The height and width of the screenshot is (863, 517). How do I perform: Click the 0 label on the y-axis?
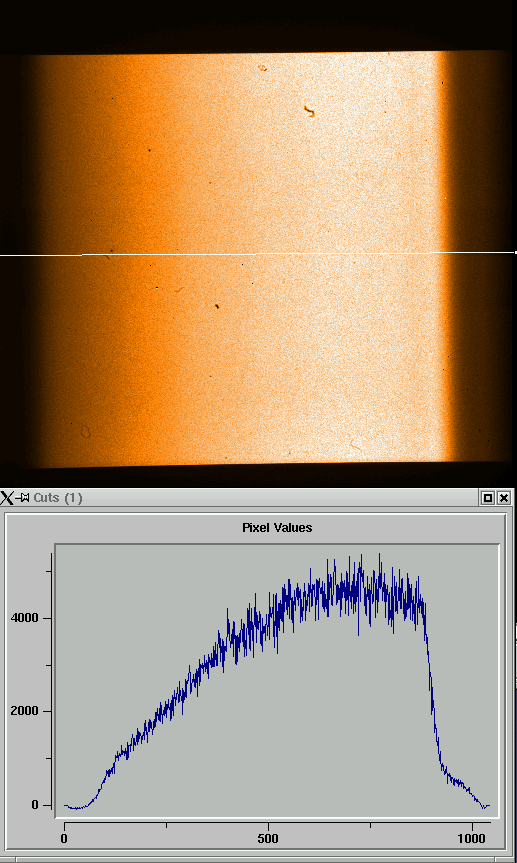click(x=34, y=805)
